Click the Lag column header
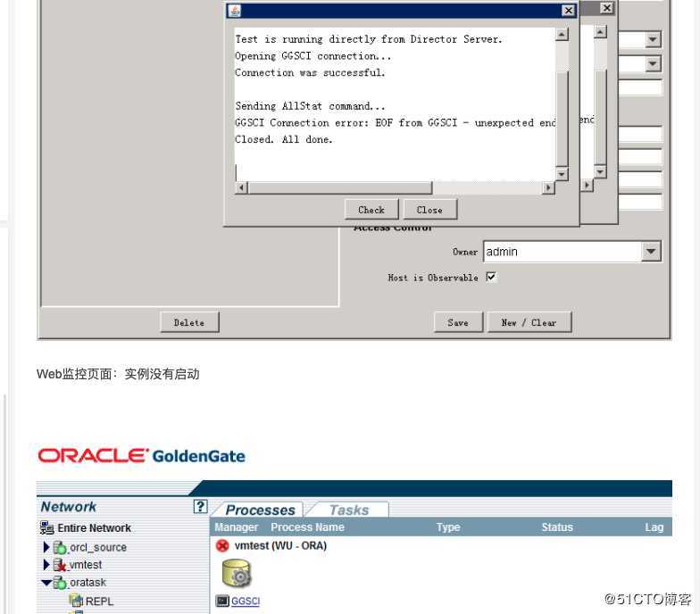Screen dimensions: 700x614 654,527
